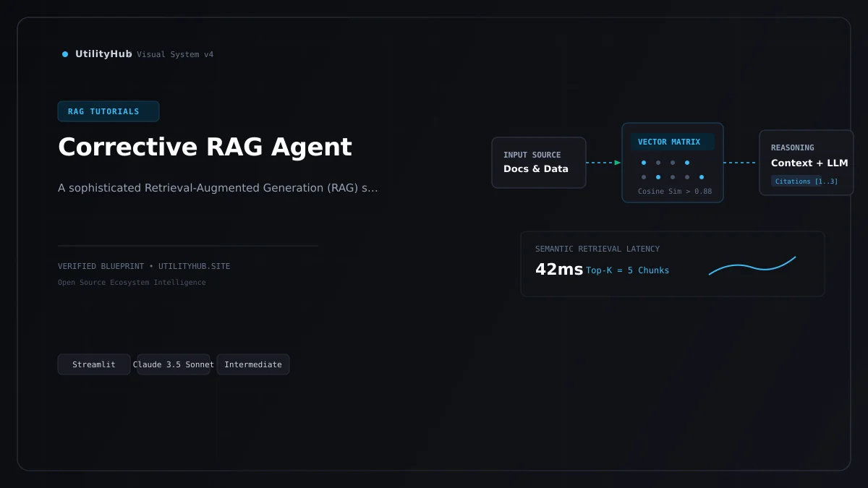Click the 42ms latency value

[x=559, y=270]
